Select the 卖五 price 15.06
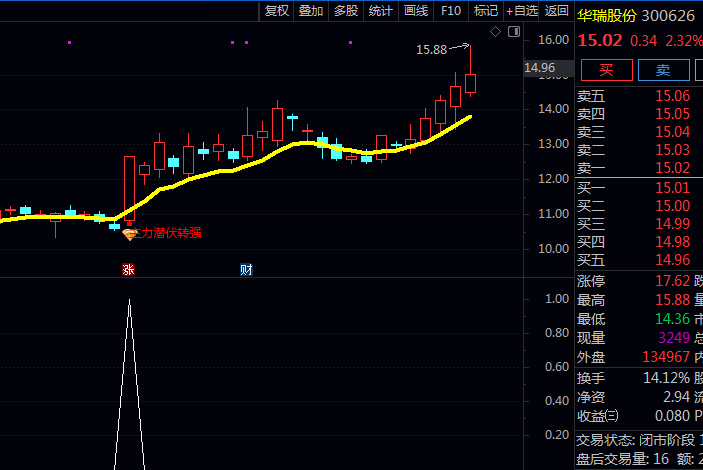 [673, 96]
